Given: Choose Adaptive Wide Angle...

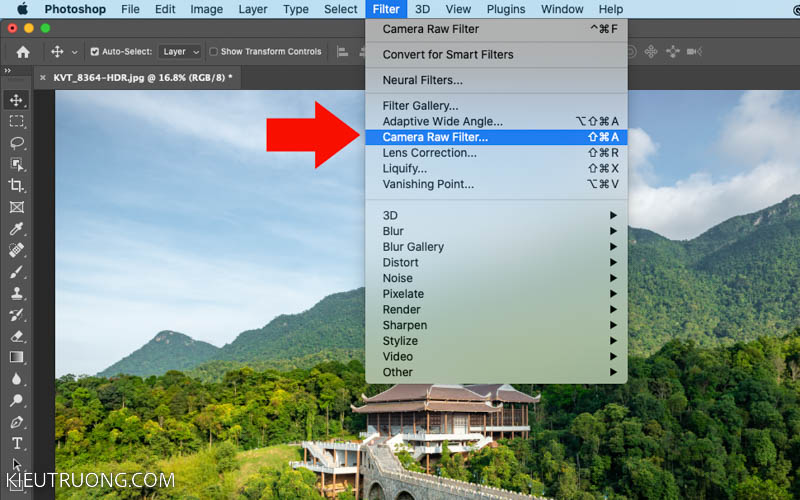Looking at the screenshot, I should tap(496, 121).
